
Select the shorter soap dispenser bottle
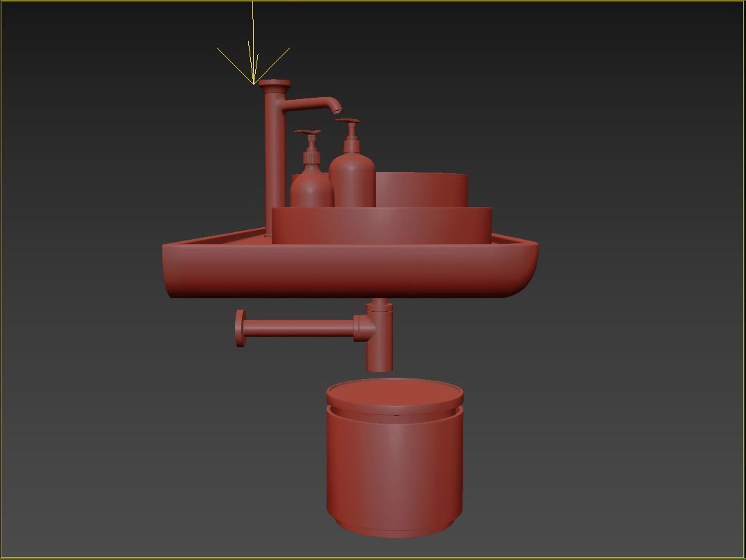311,186
